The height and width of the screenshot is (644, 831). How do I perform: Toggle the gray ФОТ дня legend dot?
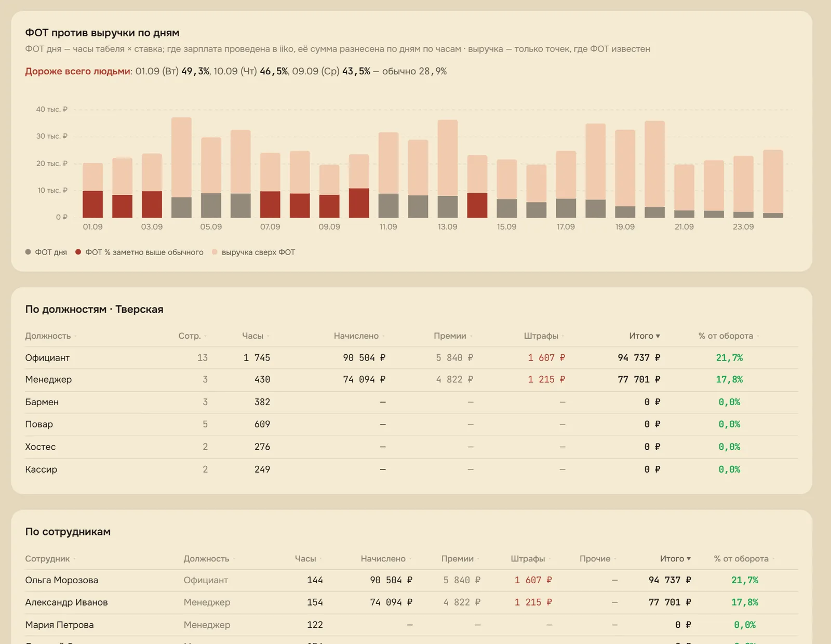pyautogui.click(x=28, y=252)
